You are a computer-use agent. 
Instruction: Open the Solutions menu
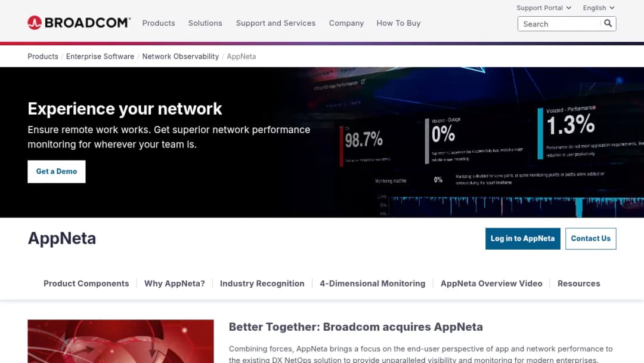tap(205, 23)
